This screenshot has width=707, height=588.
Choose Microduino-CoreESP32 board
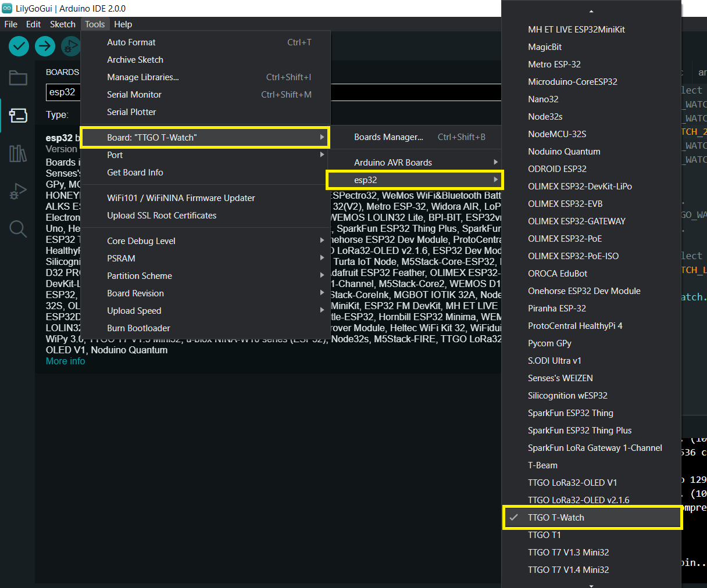591,81
